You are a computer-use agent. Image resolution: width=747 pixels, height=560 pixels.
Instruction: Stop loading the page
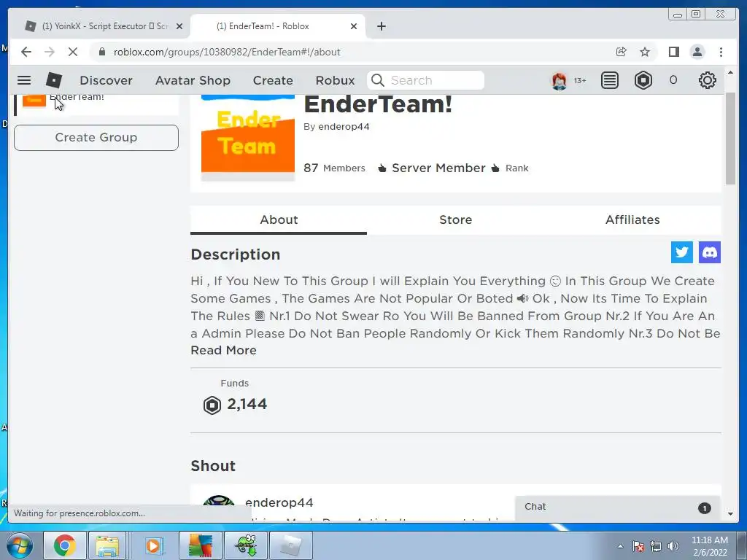pyautogui.click(x=73, y=52)
